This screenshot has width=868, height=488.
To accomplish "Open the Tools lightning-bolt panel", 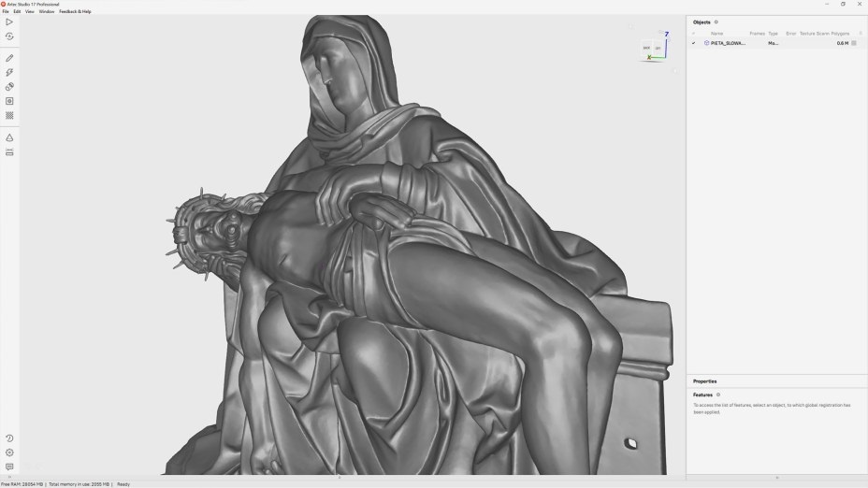I will click(x=9, y=72).
